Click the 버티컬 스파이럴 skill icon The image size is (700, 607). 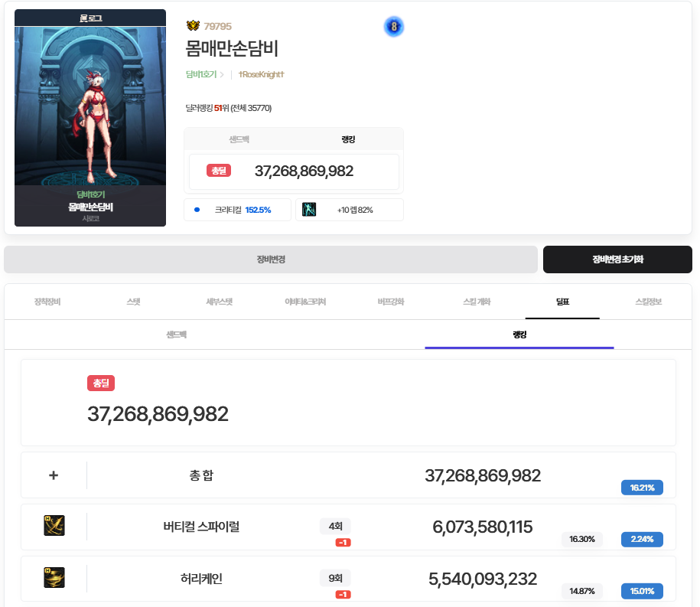[x=54, y=526]
